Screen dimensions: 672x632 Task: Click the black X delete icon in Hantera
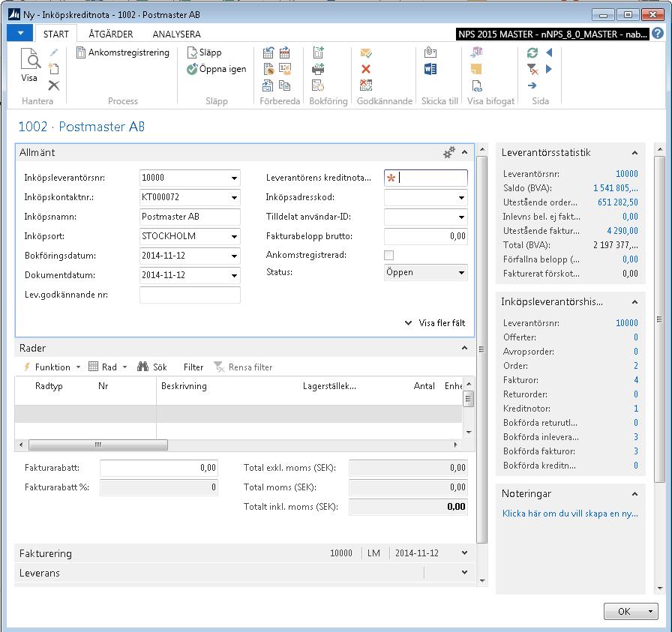54,85
